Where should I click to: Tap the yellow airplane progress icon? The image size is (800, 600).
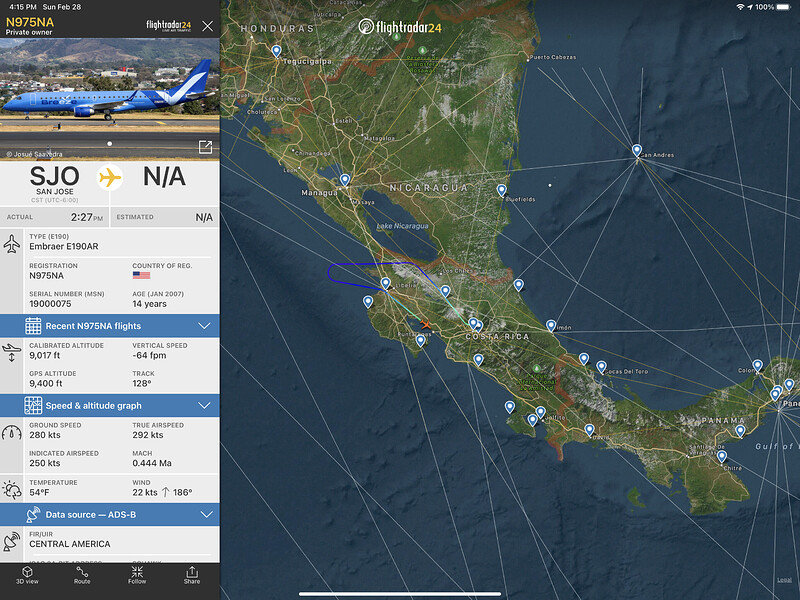coord(110,178)
